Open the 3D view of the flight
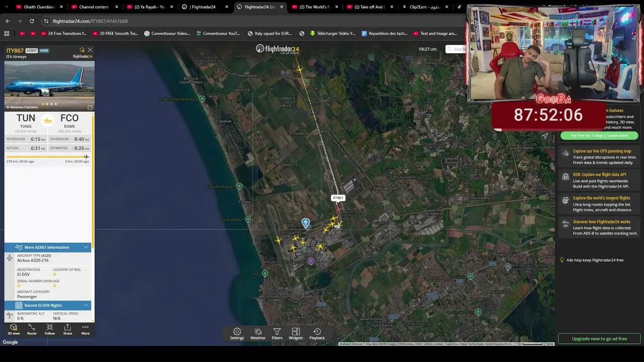Image resolution: width=644 pixels, height=362 pixels. pos(14,329)
